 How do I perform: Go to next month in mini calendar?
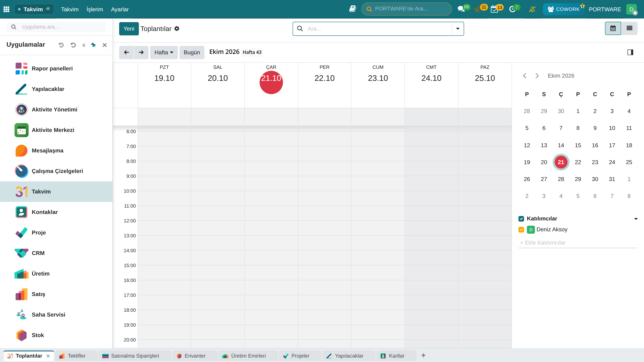537,76
